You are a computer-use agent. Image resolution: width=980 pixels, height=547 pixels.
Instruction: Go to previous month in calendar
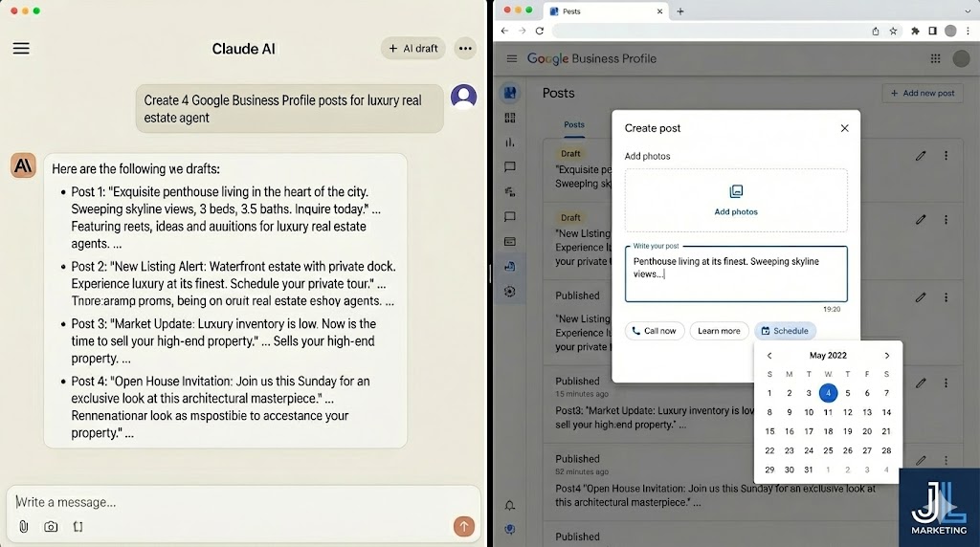(x=769, y=356)
